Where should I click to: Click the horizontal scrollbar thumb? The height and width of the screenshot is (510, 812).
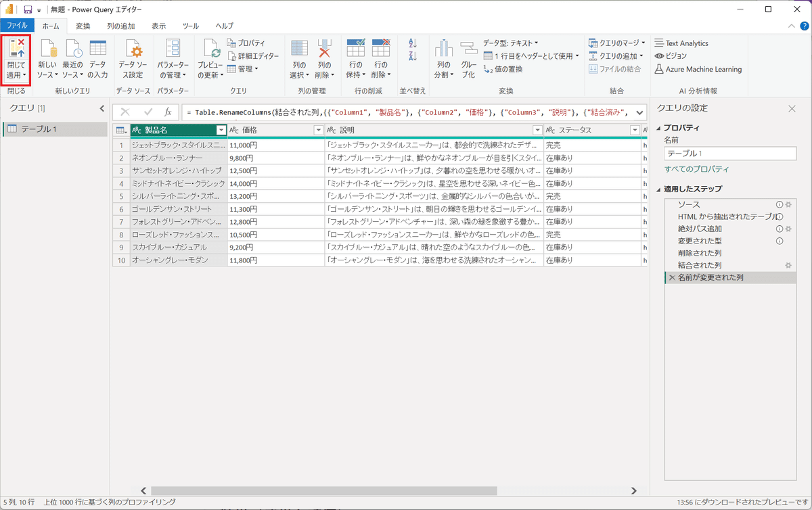tap(324, 491)
